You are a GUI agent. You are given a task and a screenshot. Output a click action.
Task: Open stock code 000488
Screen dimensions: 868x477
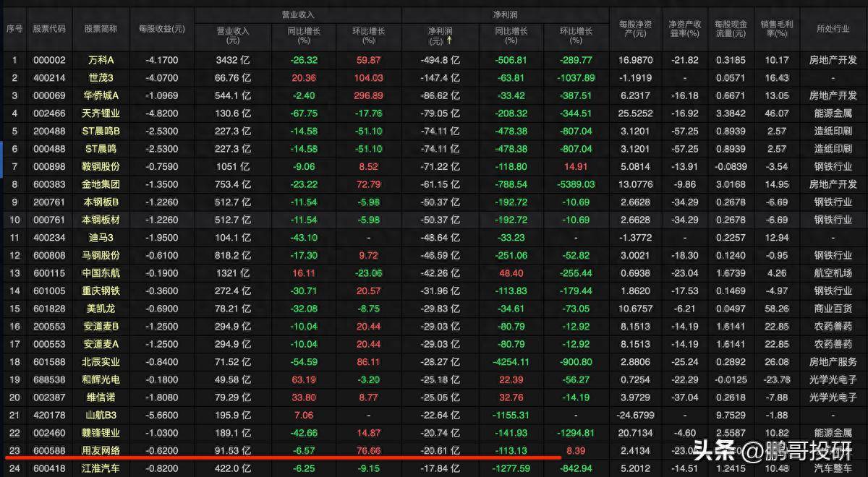49,149
